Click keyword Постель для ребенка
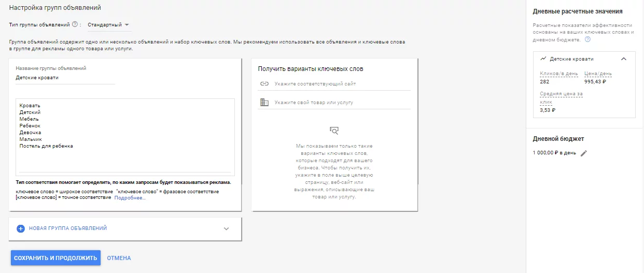This screenshot has width=644, height=273. 46,146
